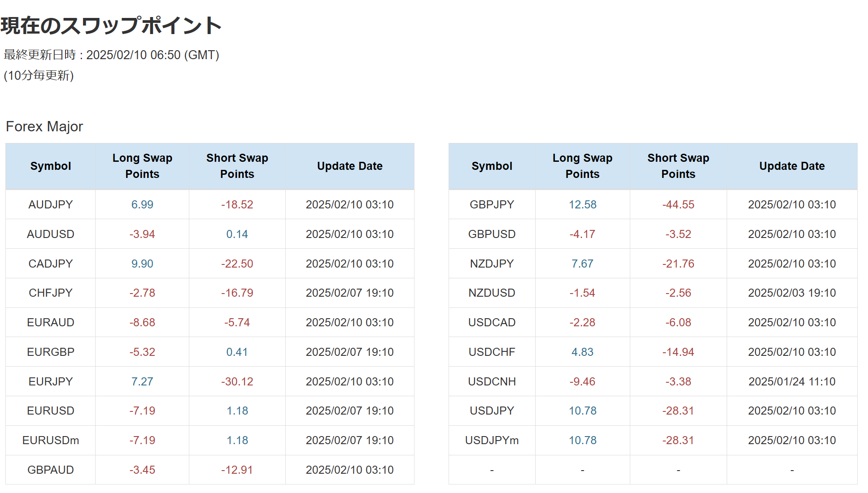Image resolution: width=868 pixels, height=493 pixels.
Task: Select the CHFJPY symbol cell
Action: coord(50,293)
